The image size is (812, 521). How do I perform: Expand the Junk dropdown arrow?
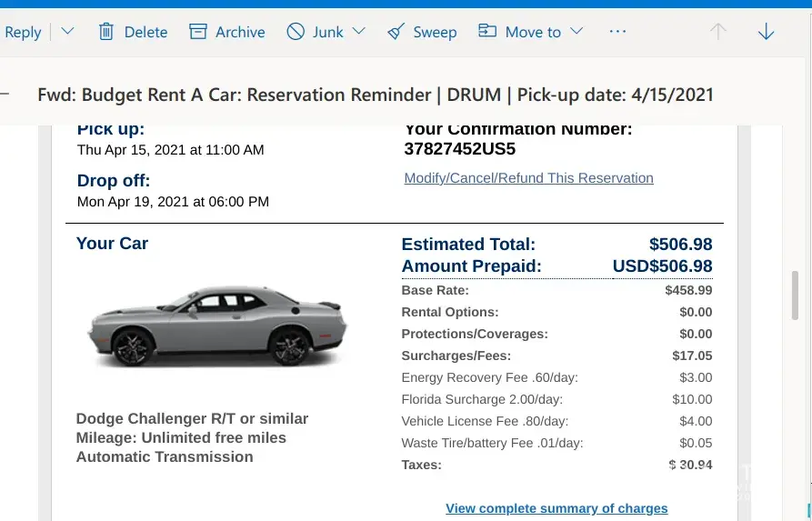(x=358, y=32)
